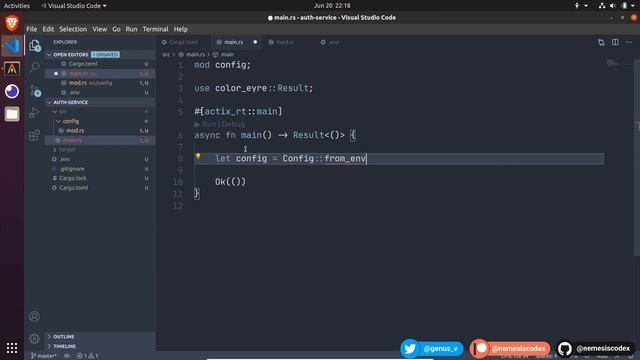Open the Run and Debug view
640x360 pixels.
pos(35,112)
